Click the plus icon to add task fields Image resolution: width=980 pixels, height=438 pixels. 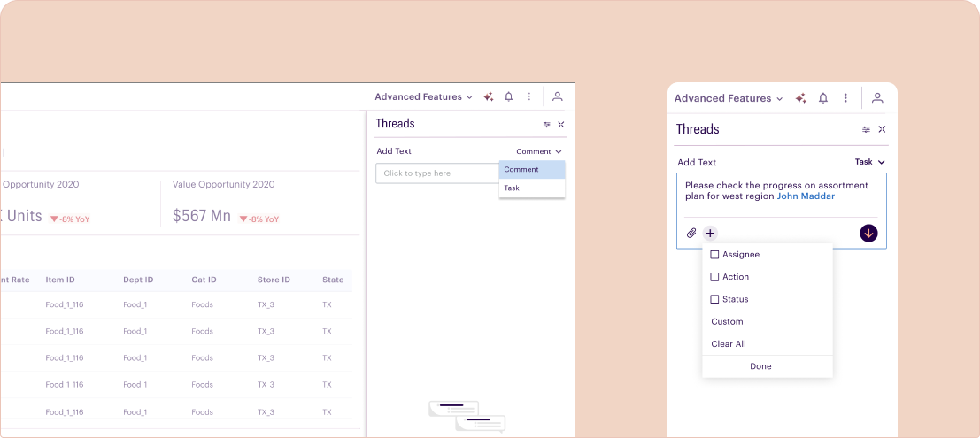(710, 233)
